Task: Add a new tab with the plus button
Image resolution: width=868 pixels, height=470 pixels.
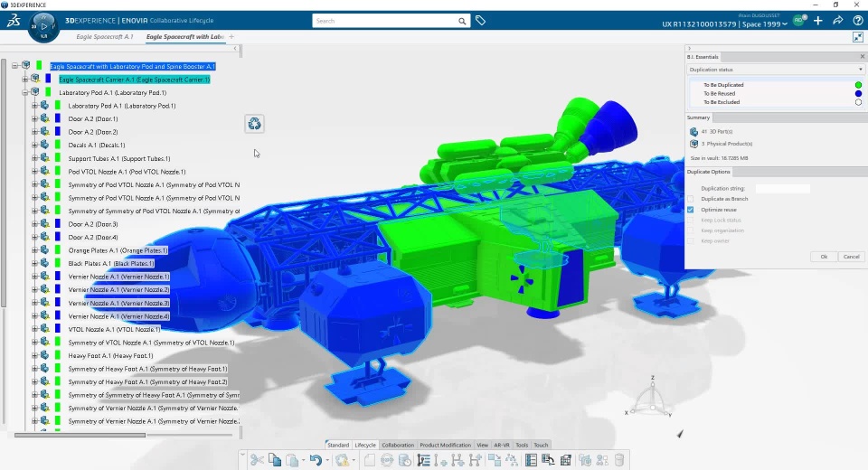Action: click(x=231, y=37)
